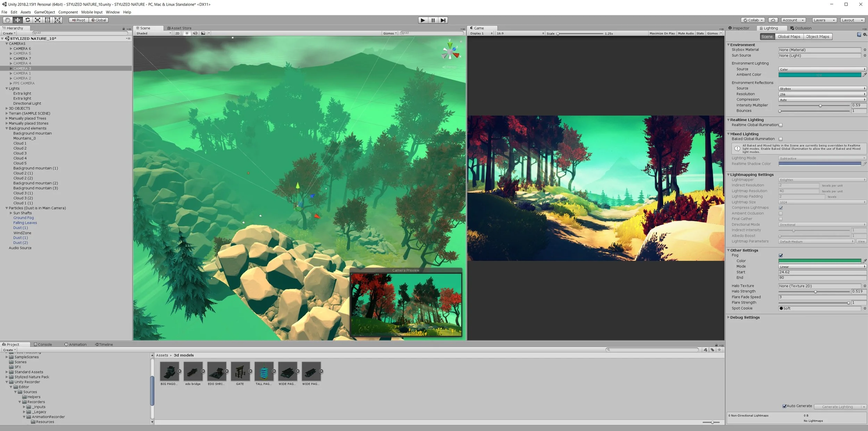The width and height of the screenshot is (868, 431).
Task: Disable Fog in Other Settings
Action: point(781,255)
